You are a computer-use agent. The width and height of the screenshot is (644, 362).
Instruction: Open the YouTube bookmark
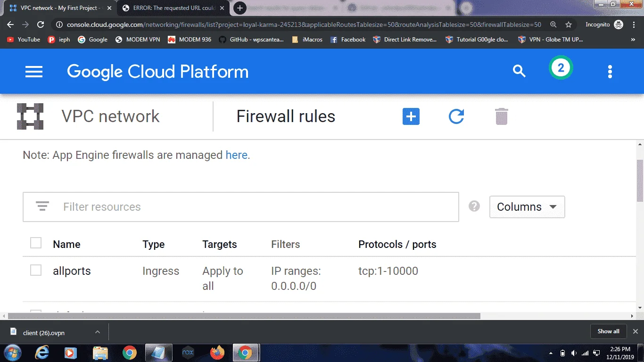(24, 40)
